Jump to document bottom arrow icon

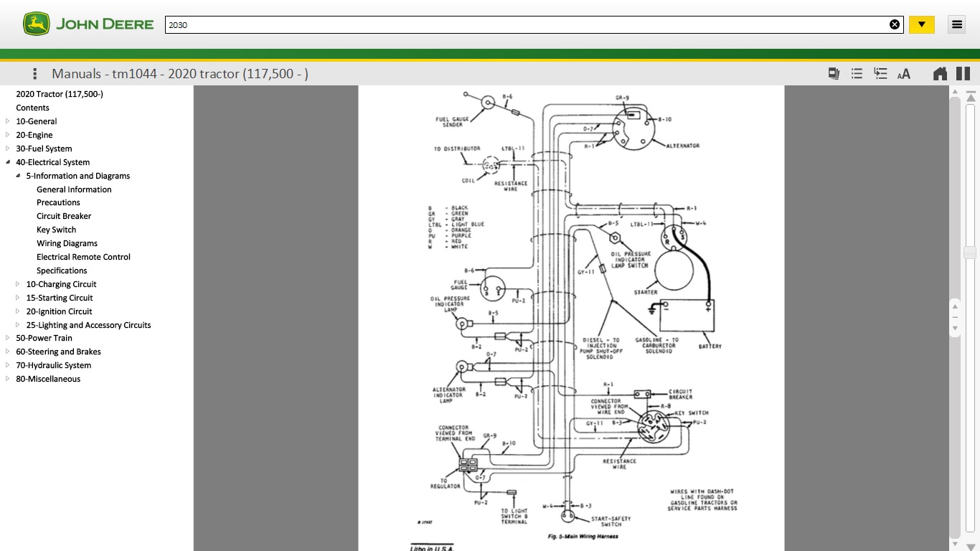971,547
